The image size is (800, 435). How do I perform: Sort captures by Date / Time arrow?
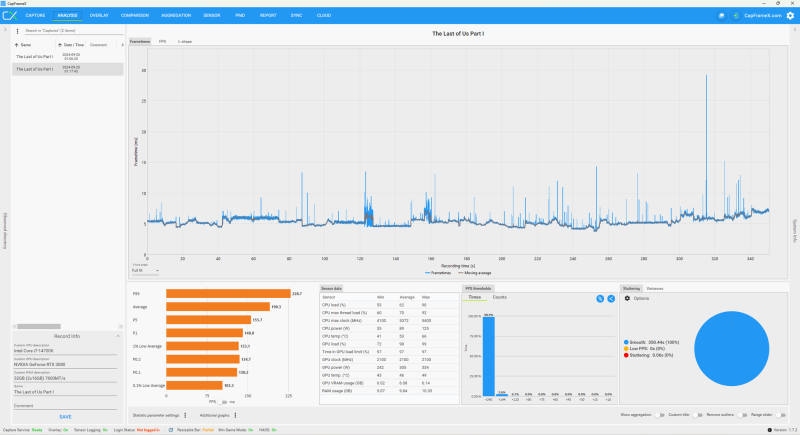tap(60, 45)
